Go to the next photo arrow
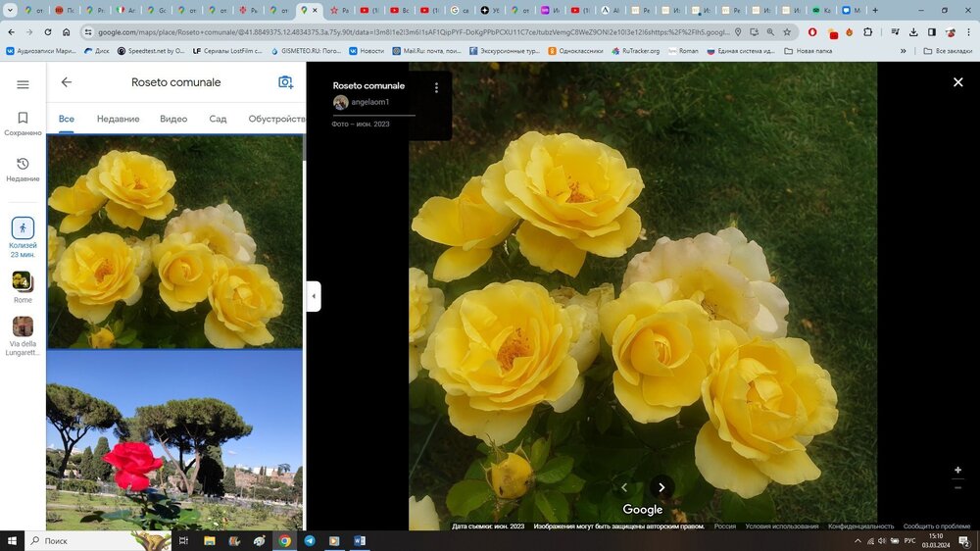This screenshot has width=980, height=551. 661,487
